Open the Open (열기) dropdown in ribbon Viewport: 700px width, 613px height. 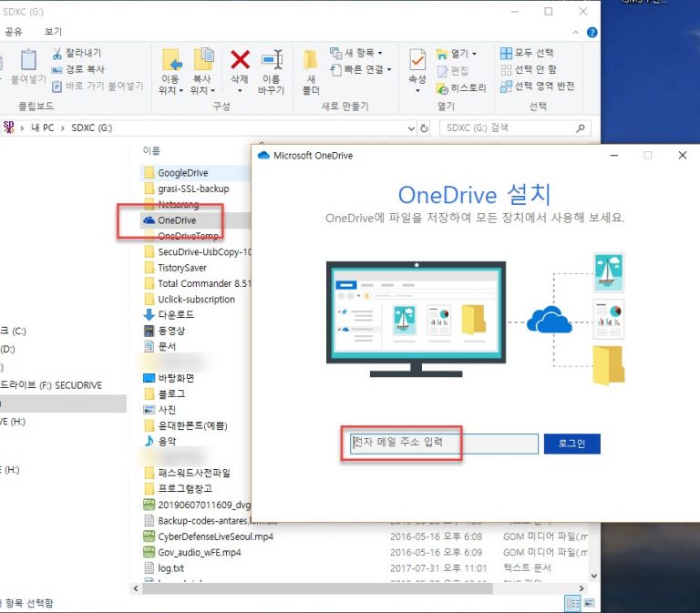[457, 54]
